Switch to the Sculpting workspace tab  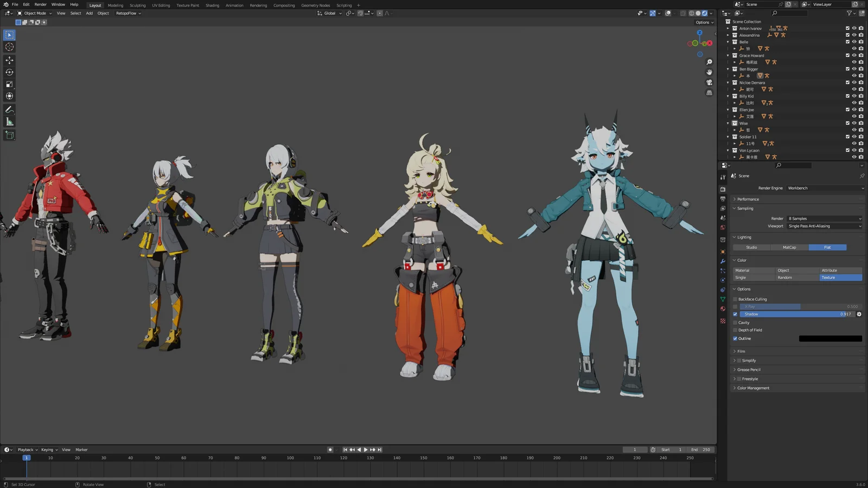coord(137,5)
